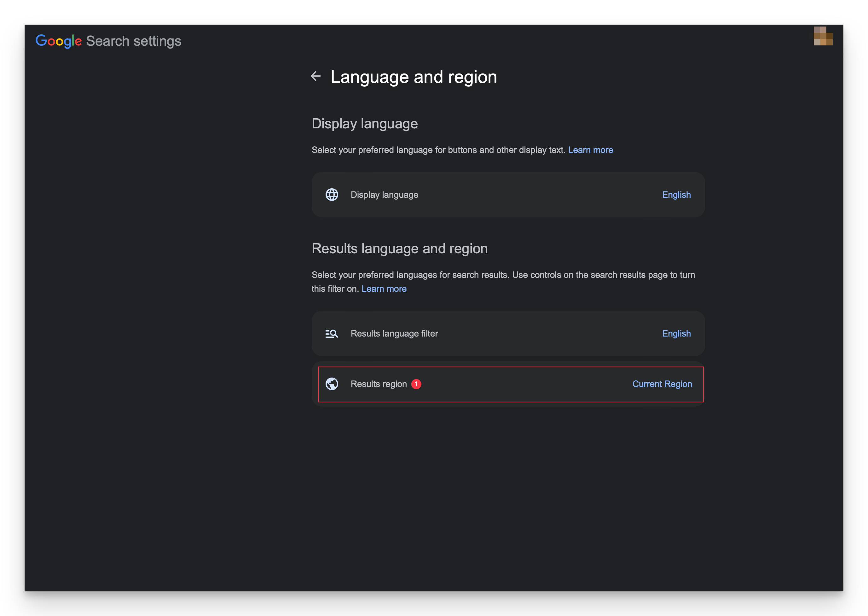
Task: Click the red notification badge on Results region
Action: click(x=416, y=384)
